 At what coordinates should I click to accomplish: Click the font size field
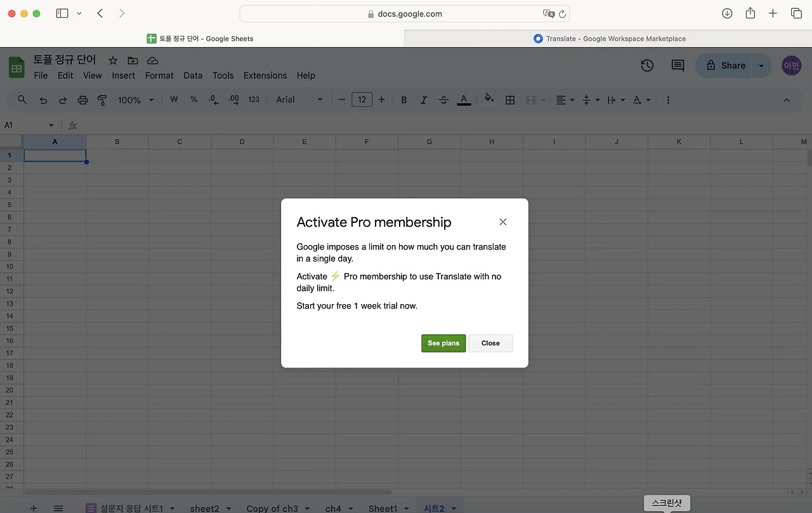coord(362,100)
